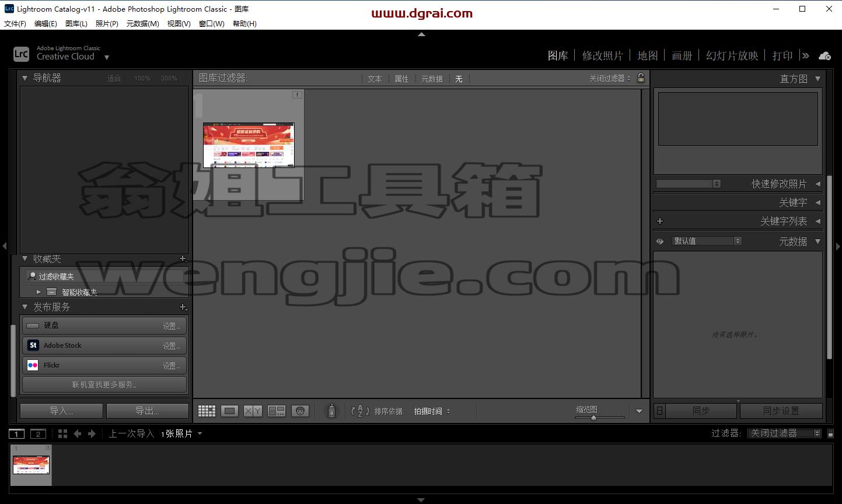Click the second window 2 icon

coord(38,433)
